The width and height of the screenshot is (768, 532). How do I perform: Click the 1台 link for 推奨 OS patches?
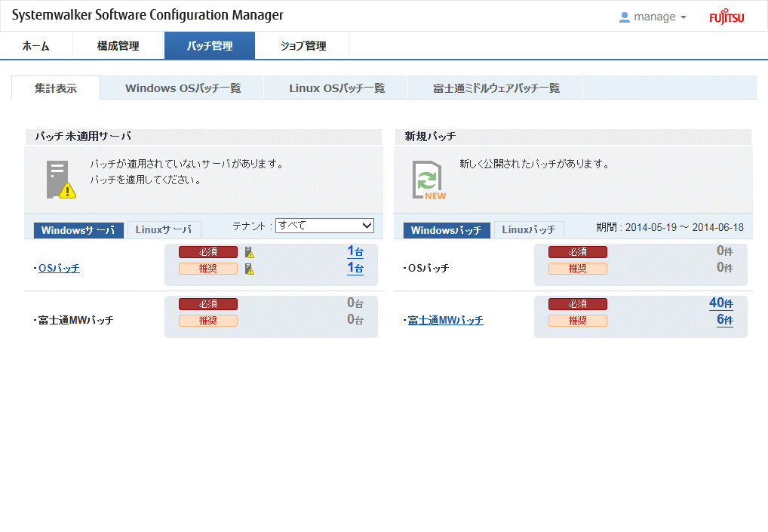(x=355, y=269)
